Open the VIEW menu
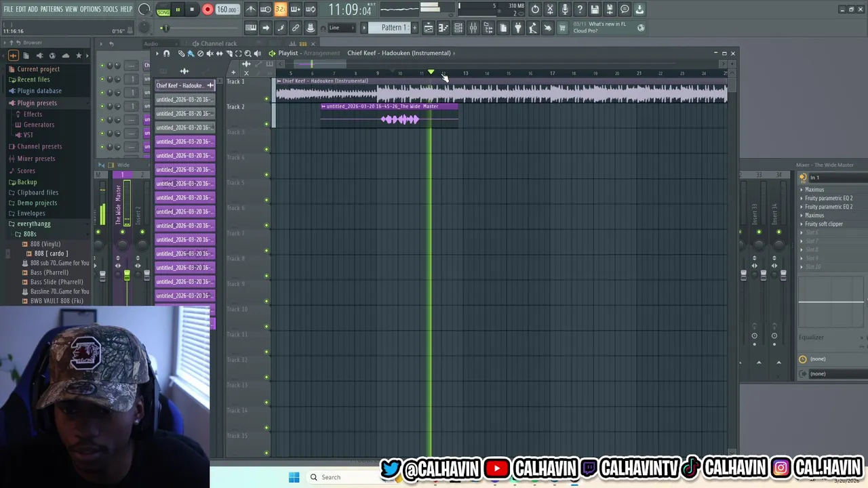 tap(71, 9)
